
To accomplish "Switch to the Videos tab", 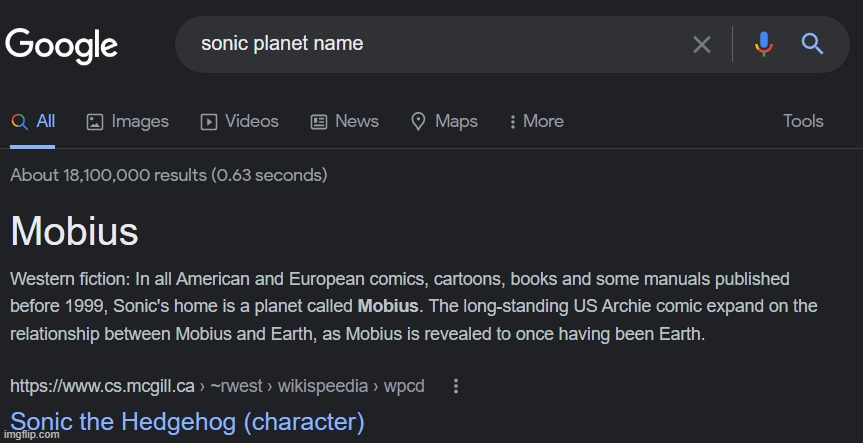I will click(x=239, y=121).
